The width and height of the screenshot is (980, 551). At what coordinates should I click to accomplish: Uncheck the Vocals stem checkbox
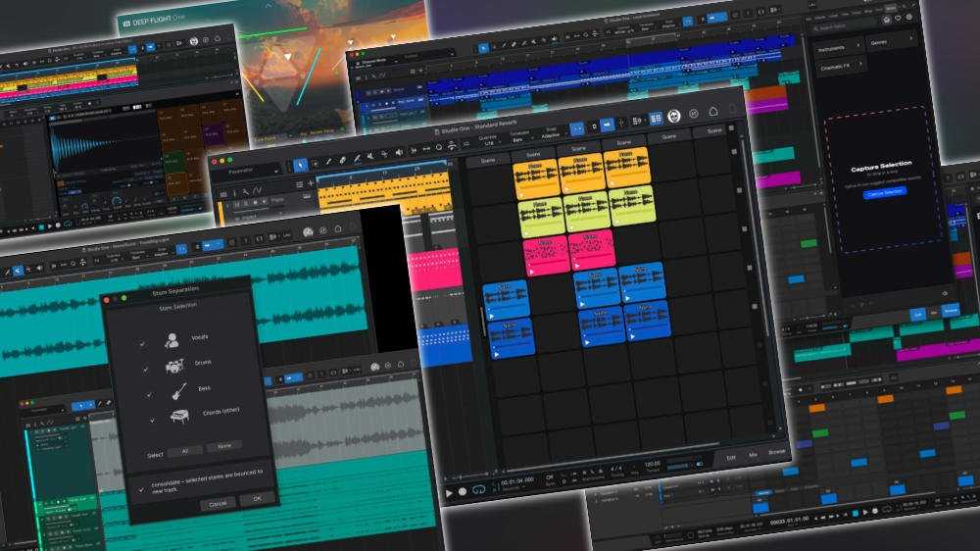click(142, 343)
